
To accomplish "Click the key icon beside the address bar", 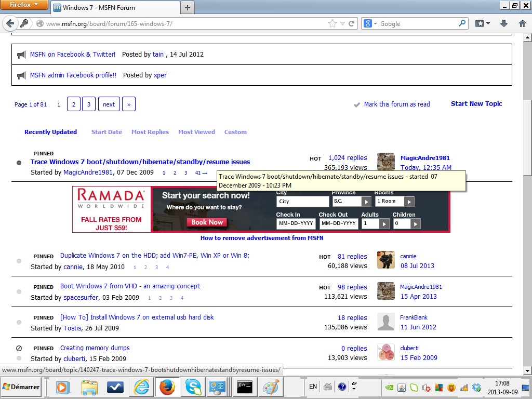I will (24, 23).
